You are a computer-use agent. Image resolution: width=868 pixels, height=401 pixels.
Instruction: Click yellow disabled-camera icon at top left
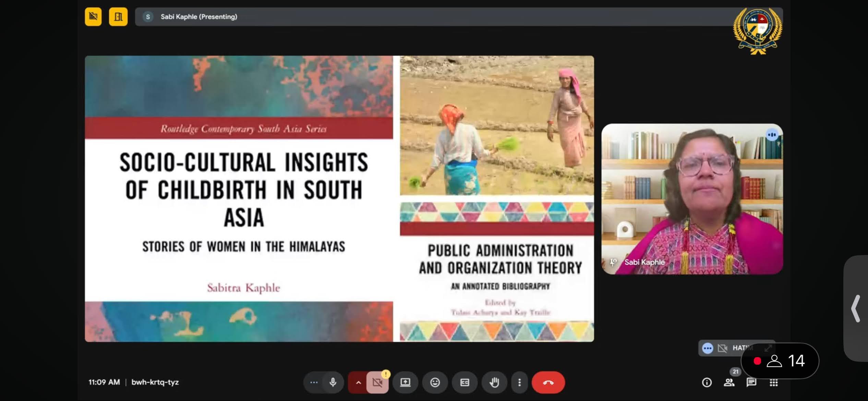tap(93, 16)
